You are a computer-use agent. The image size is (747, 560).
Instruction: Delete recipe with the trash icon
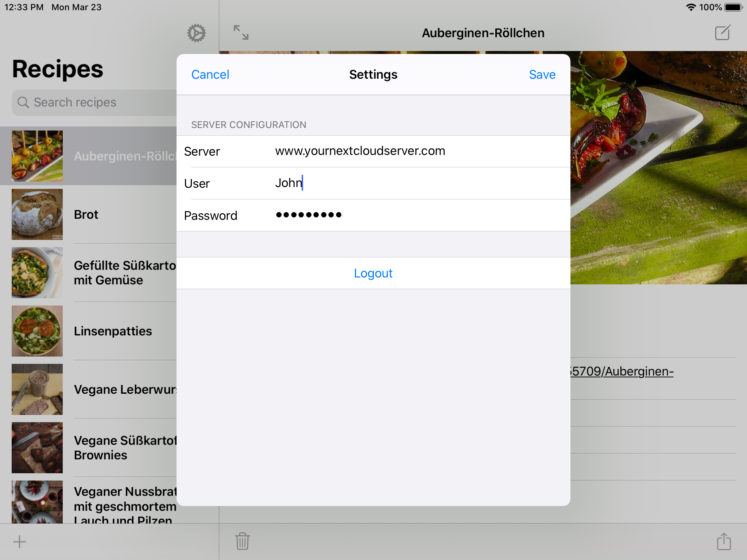(x=242, y=541)
